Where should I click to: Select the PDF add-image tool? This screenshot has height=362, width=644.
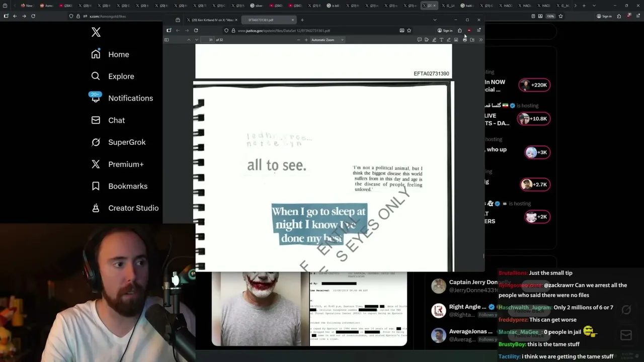pyautogui.click(x=456, y=40)
